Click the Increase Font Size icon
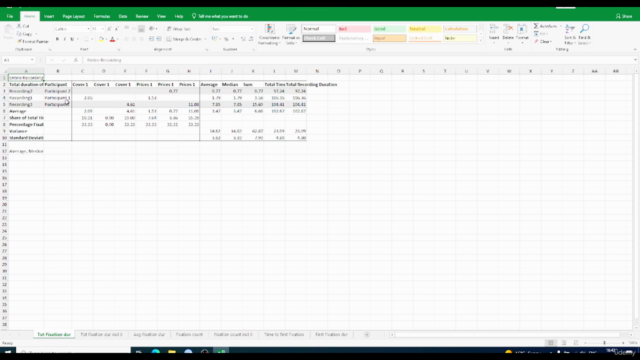This screenshot has width=640, height=360. 109,29
